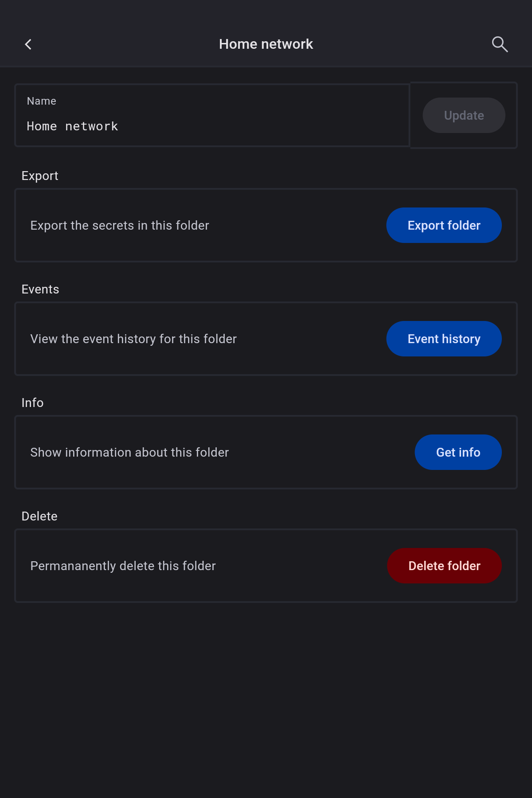Click the Info section heading

click(32, 403)
